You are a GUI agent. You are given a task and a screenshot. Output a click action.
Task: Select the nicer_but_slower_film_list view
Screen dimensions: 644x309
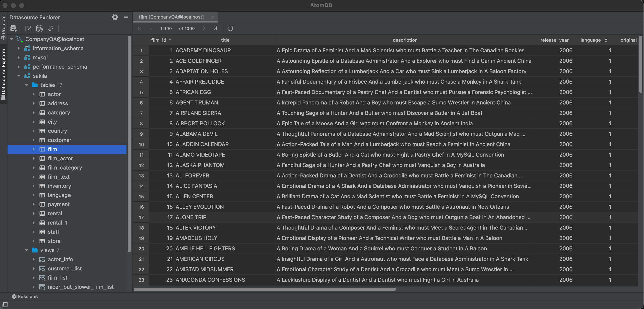click(x=81, y=287)
